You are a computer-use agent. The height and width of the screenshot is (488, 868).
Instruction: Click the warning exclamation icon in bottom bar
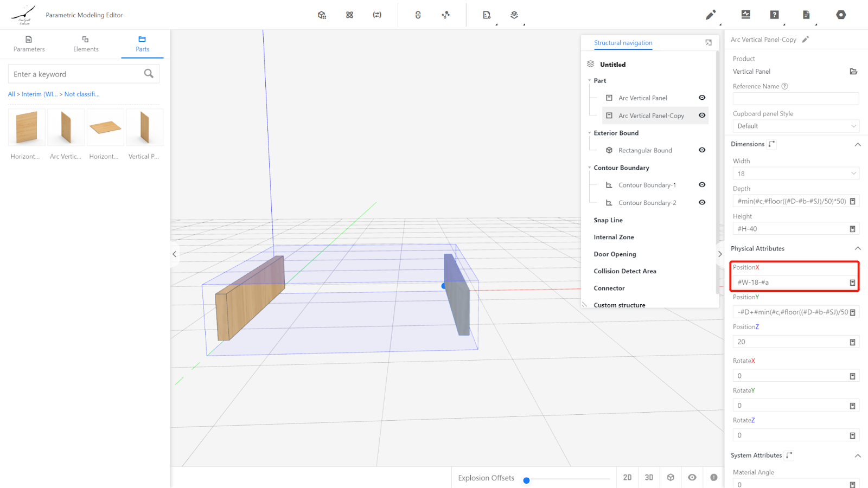point(713,478)
